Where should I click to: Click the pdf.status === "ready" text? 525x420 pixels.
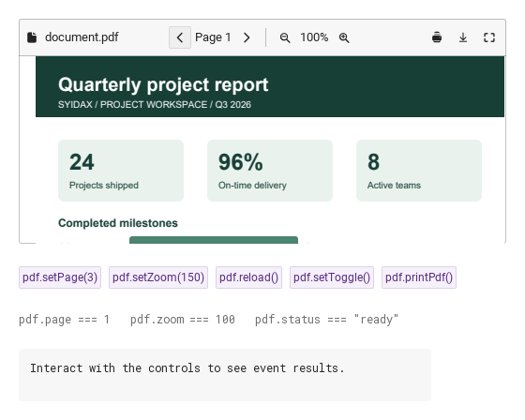click(x=327, y=320)
